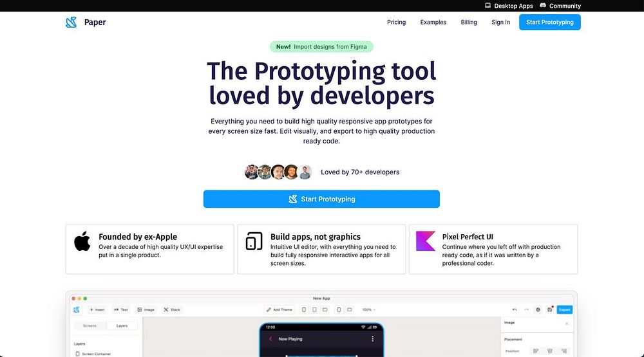Screen dimensions: 644x357
Task: Click the last Position alignment icon
Action: 564,351
